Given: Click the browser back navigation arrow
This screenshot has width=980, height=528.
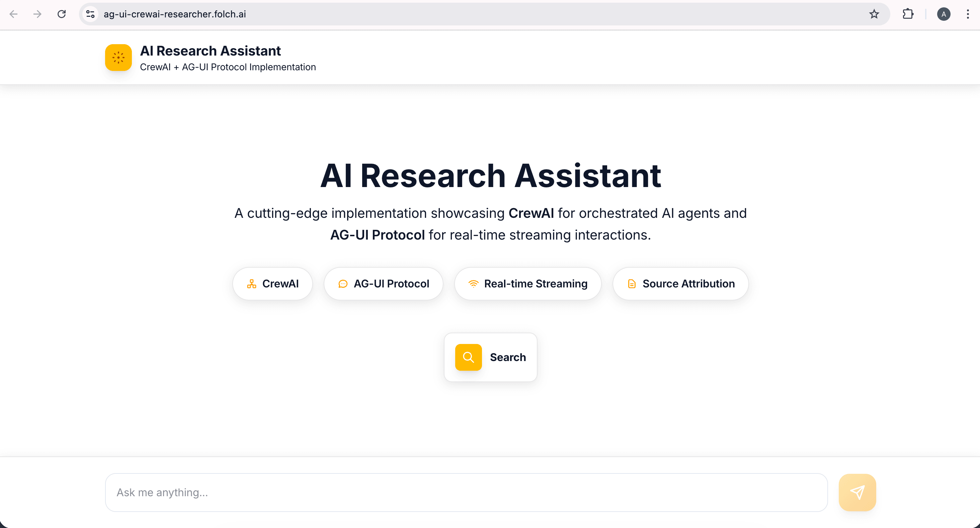Looking at the screenshot, I should pyautogui.click(x=13, y=14).
